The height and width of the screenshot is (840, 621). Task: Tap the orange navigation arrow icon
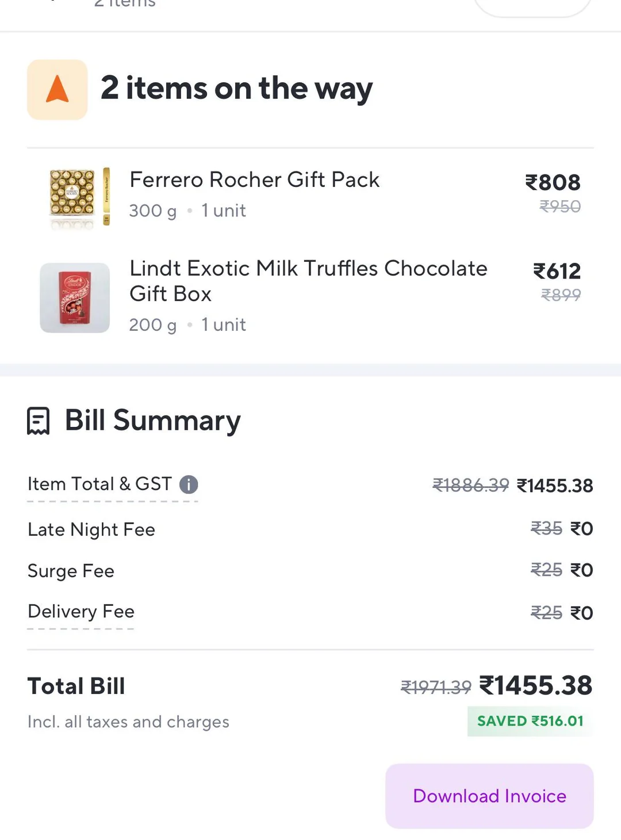pos(57,90)
